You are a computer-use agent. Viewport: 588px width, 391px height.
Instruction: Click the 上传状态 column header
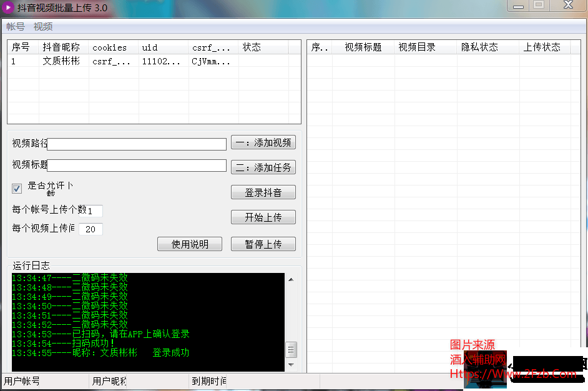pos(541,47)
